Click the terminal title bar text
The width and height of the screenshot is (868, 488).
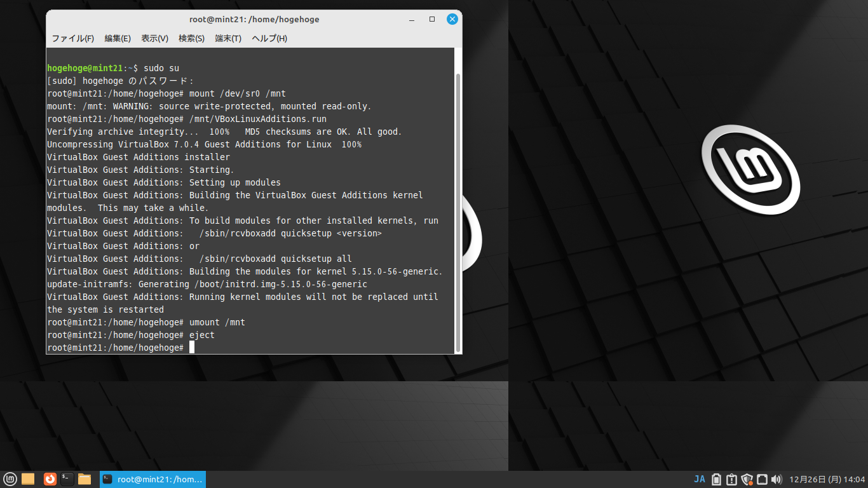coord(254,19)
